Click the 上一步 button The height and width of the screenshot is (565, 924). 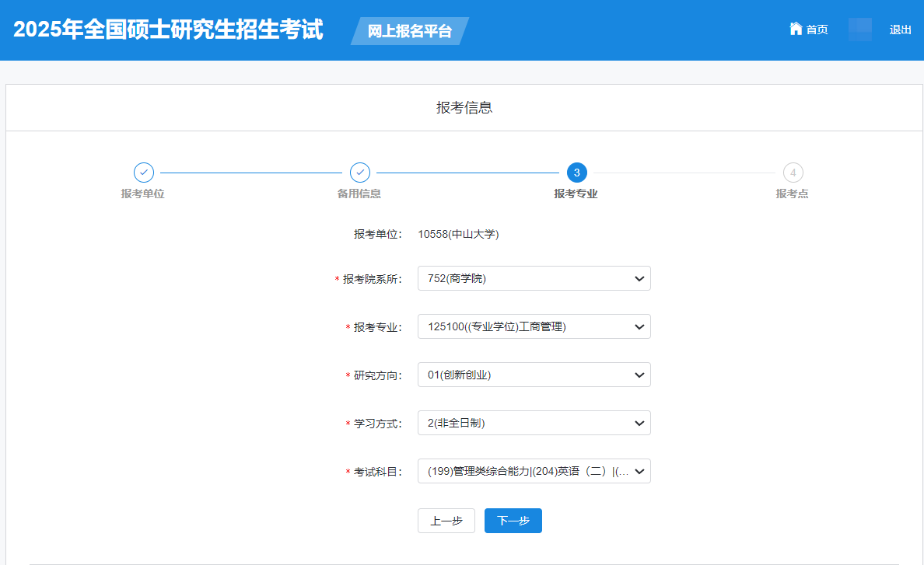click(x=446, y=521)
